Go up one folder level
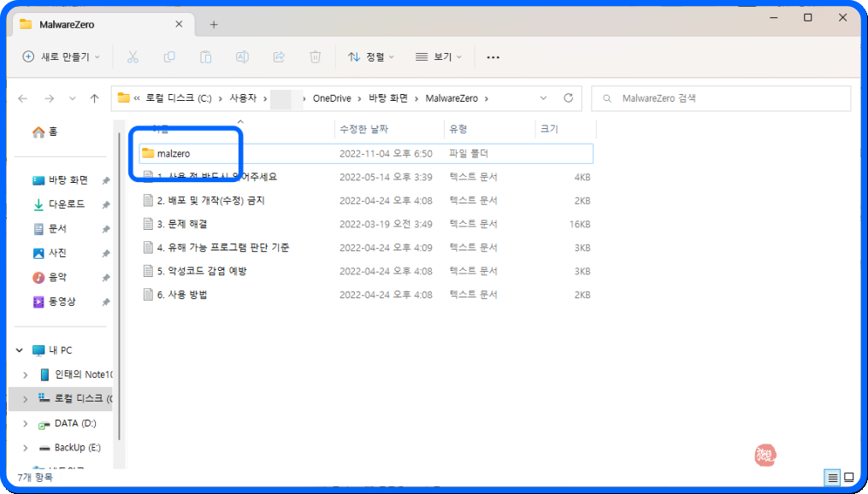This screenshot has height=494, width=868. (95, 98)
